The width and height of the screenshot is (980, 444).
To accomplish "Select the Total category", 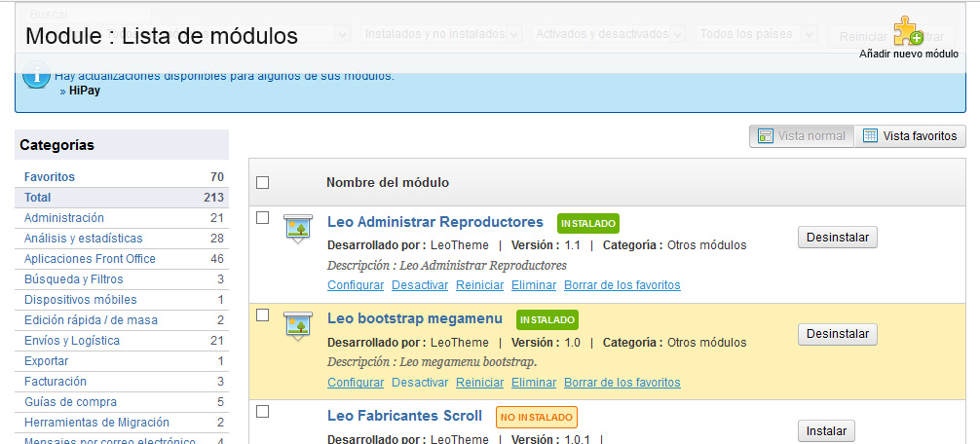I will click(122, 198).
